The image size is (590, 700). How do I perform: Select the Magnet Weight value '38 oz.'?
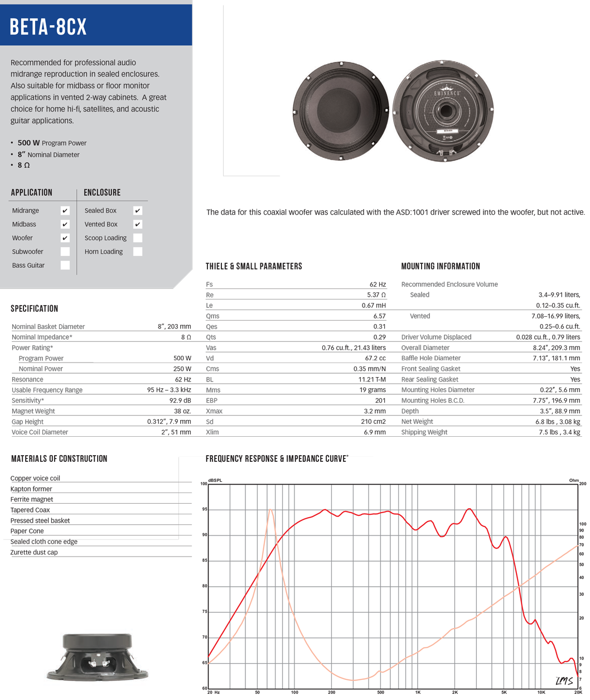pos(182,411)
